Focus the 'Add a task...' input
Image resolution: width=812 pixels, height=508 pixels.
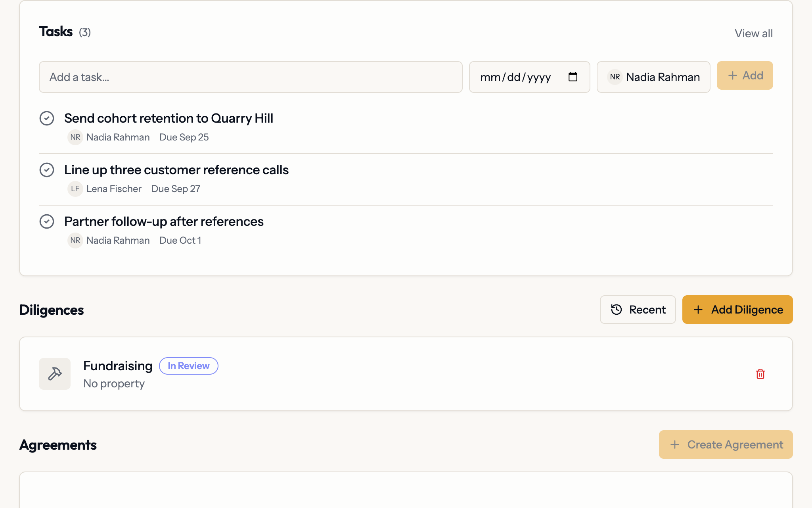point(251,77)
